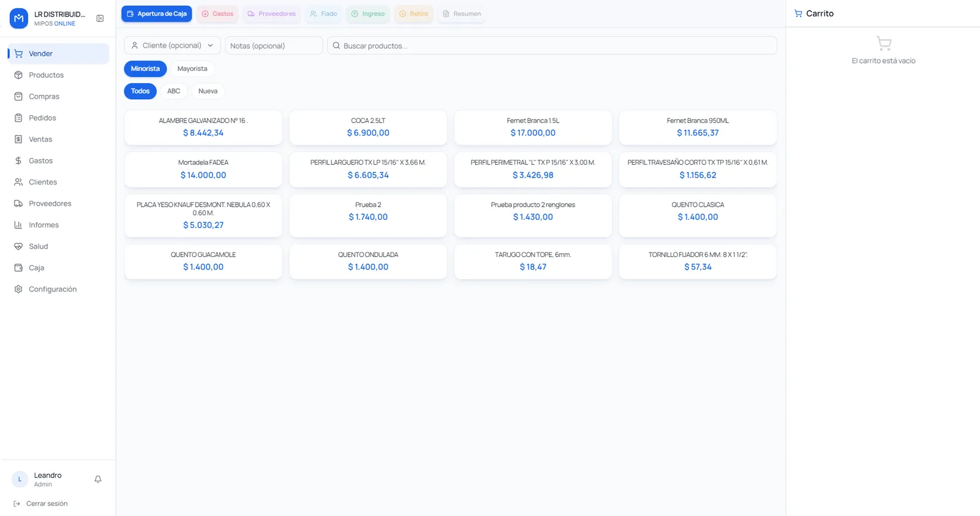
Task: Select Prueba producto 2 renglones card
Action: 533,215
